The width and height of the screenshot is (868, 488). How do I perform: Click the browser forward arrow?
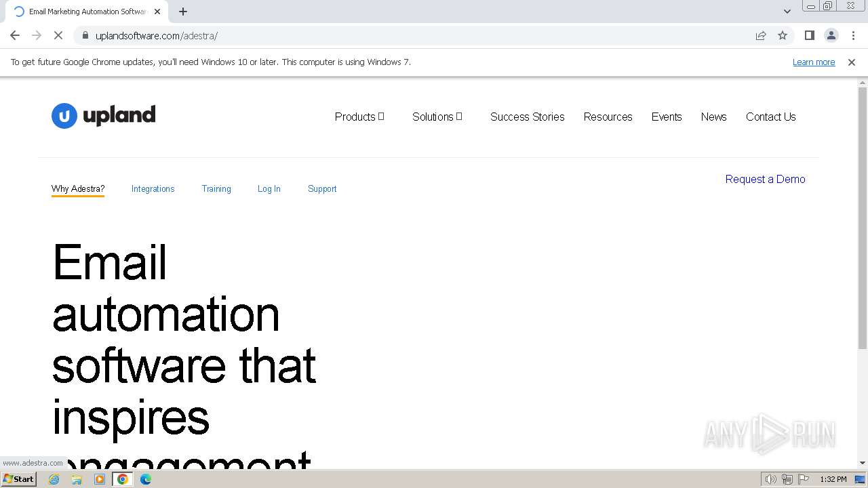click(37, 35)
